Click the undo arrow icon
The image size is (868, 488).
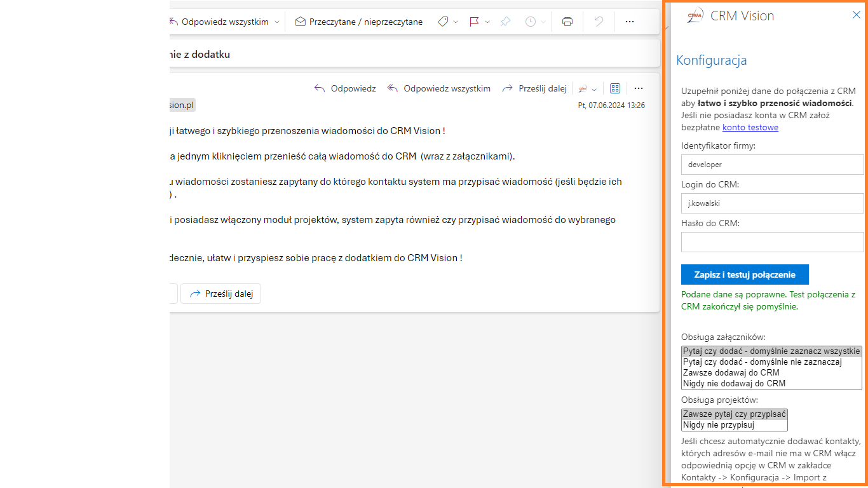pos(599,22)
